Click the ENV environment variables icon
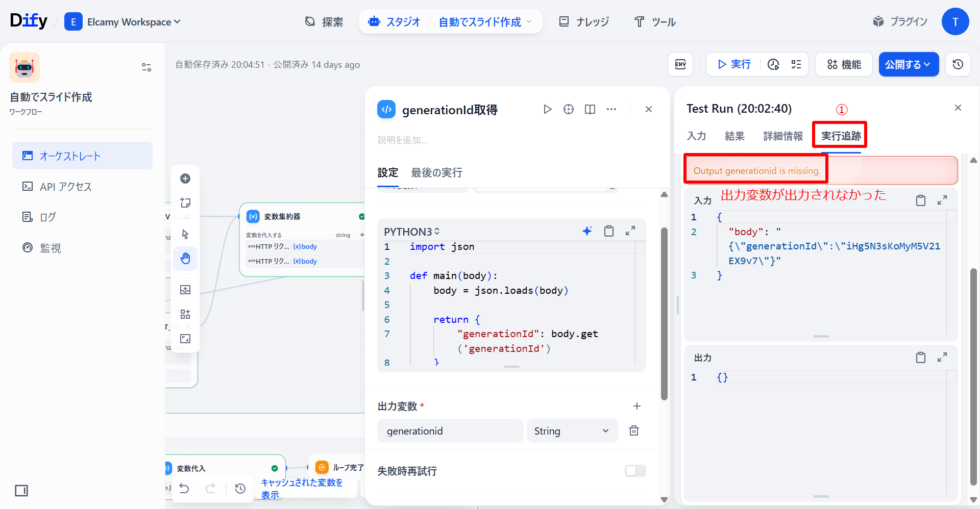The height and width of the screenshot is (509, 980). click(680, 64)
